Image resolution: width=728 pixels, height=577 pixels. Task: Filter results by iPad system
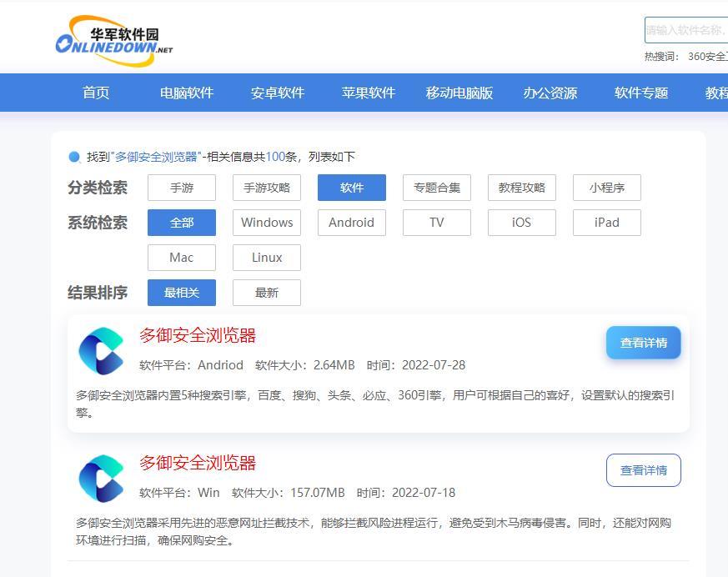click(607, 223)
